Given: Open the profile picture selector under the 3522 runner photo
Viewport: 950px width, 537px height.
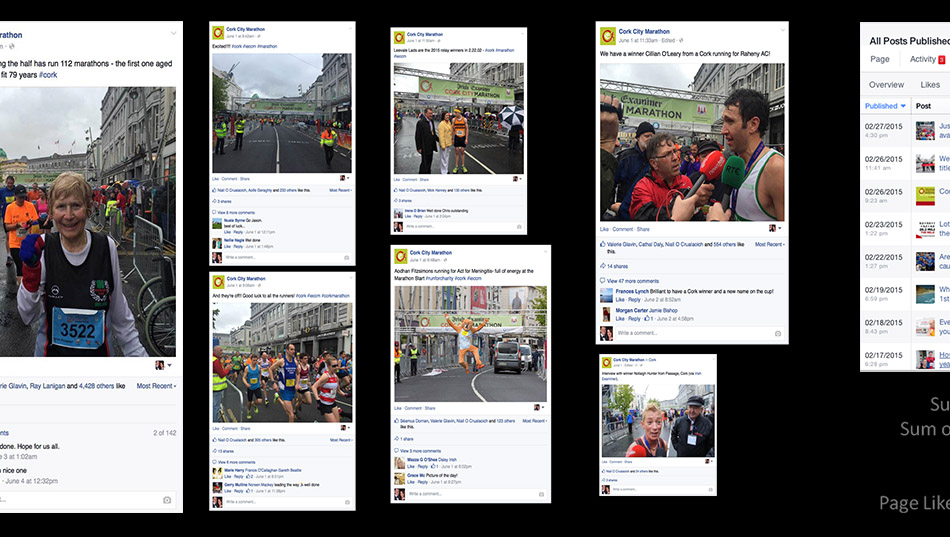Looking at the screenshot, I should coord(163,365).
